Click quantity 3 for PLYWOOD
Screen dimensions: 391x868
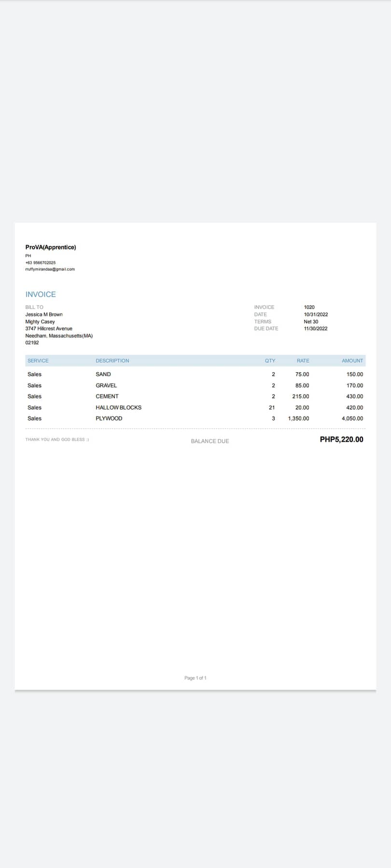click(x=274, y=419)
